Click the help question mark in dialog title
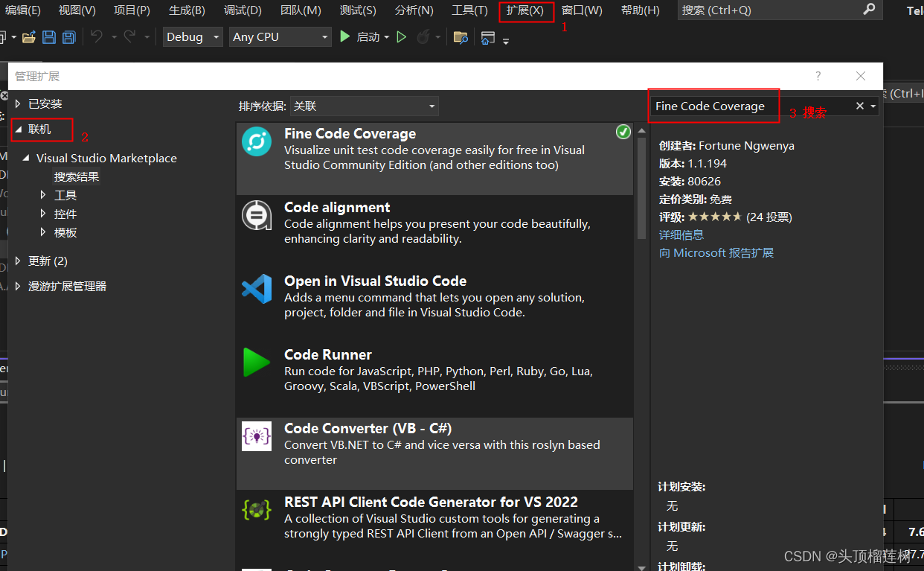Viewport: 924px width, 571px height. click(818, 76)
